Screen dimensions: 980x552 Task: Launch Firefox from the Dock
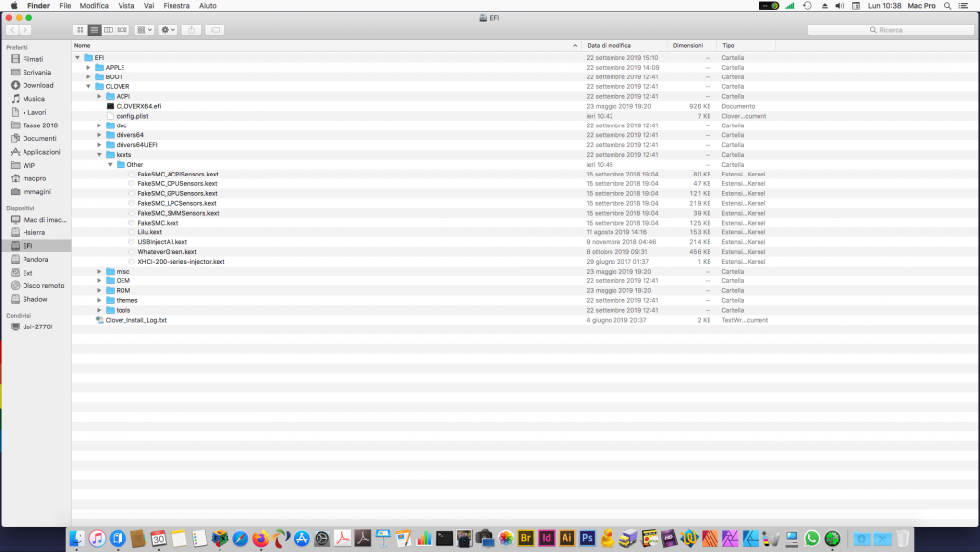(261, 539)
